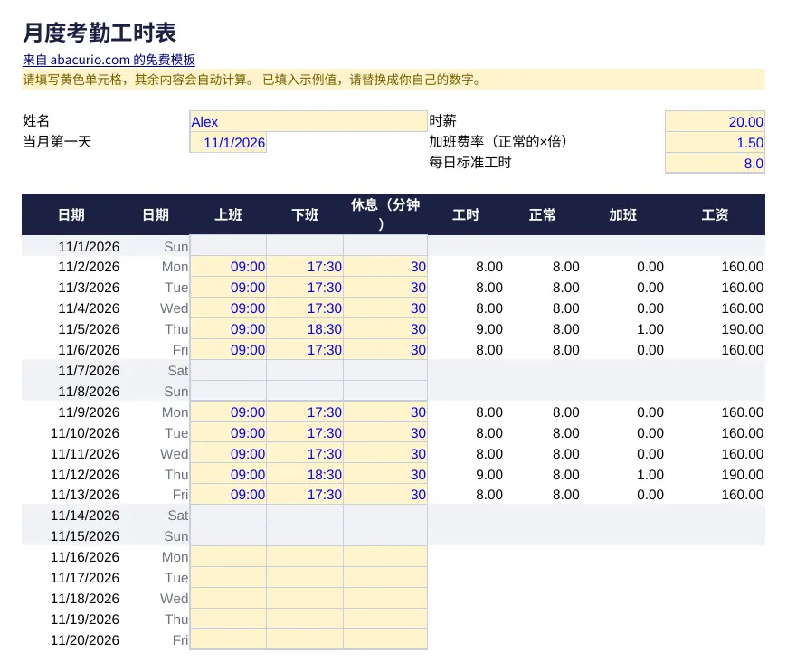The width and height of the screenshot is (787, 672).
Task: Select the 190.00 wage cell on 11/5/2026
Action: (x=715, y=329)
